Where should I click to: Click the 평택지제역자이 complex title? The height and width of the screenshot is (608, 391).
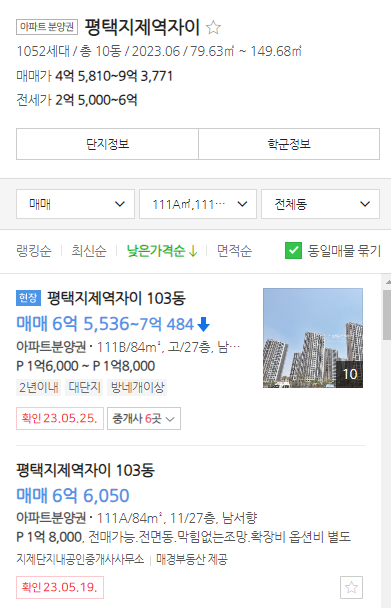pyautogui.click(x=142, y=27)
